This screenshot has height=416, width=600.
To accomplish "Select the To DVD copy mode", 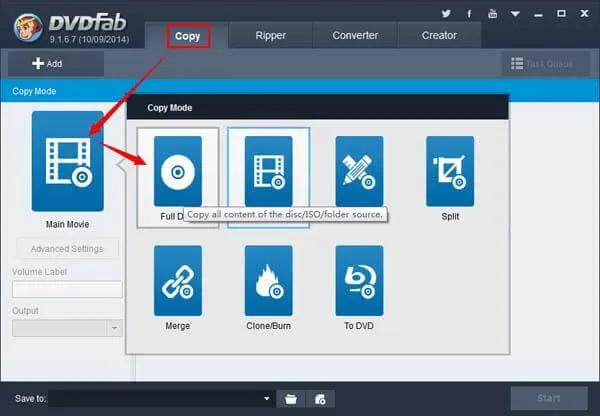I will coord(359,280).
